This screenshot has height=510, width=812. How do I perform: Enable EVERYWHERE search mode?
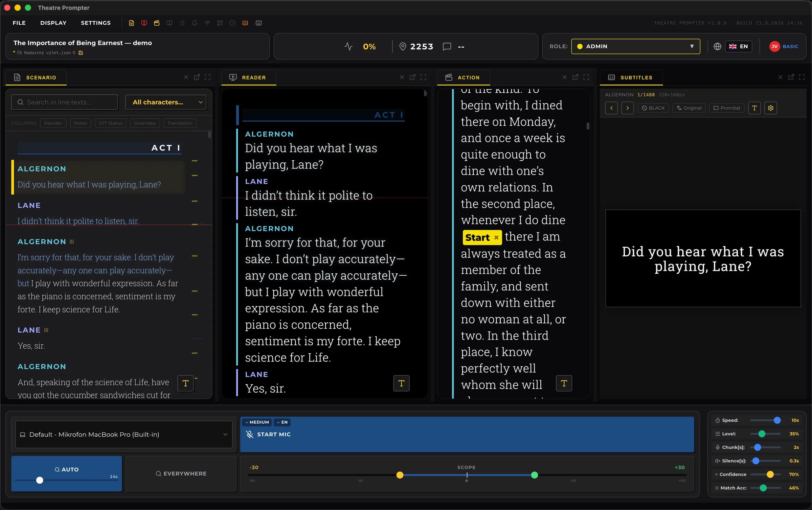181,473
